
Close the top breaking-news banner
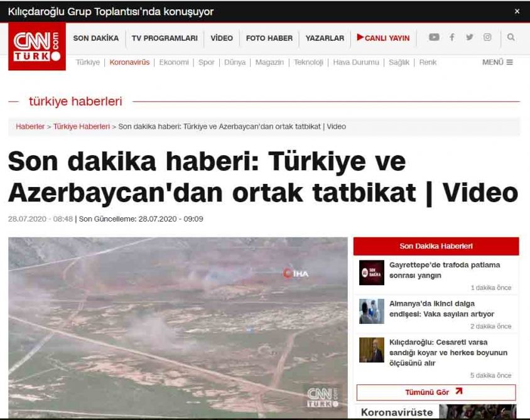(517, 11)
